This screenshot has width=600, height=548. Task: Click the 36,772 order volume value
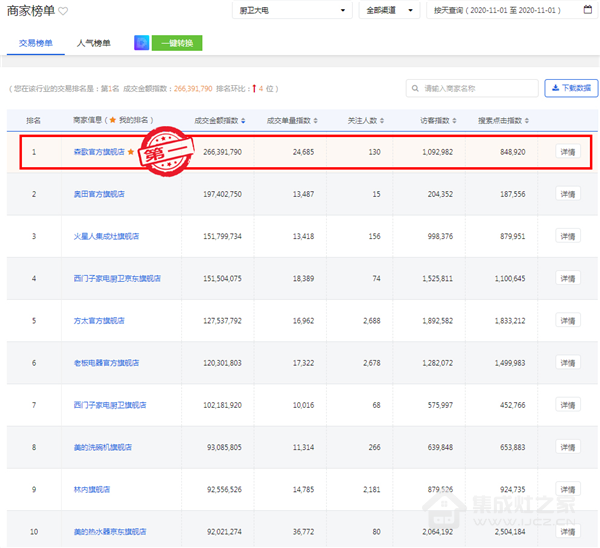(303, 532)
